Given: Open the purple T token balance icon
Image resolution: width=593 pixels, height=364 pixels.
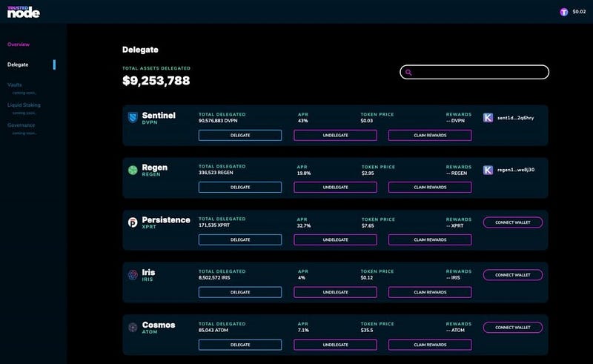Looking at the screenshot, I should click(563, 12).
